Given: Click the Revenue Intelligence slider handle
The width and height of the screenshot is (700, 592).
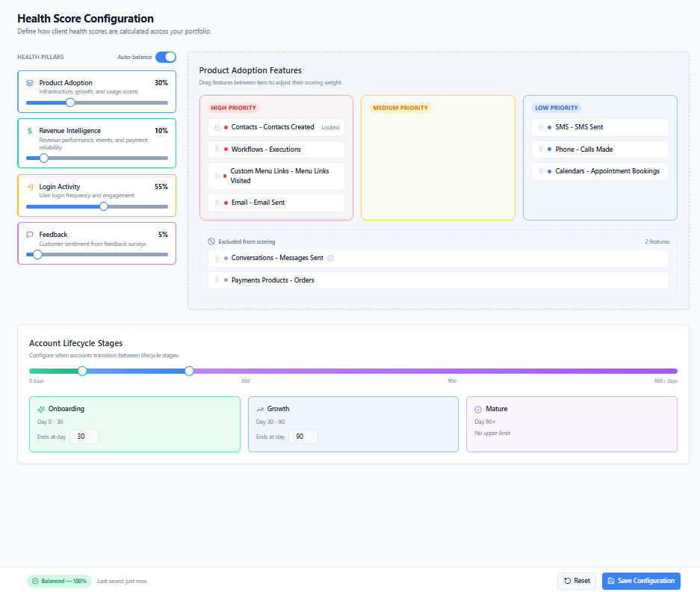Looking at the screenshot, I should pyautogui.click(x=44, y=158).
